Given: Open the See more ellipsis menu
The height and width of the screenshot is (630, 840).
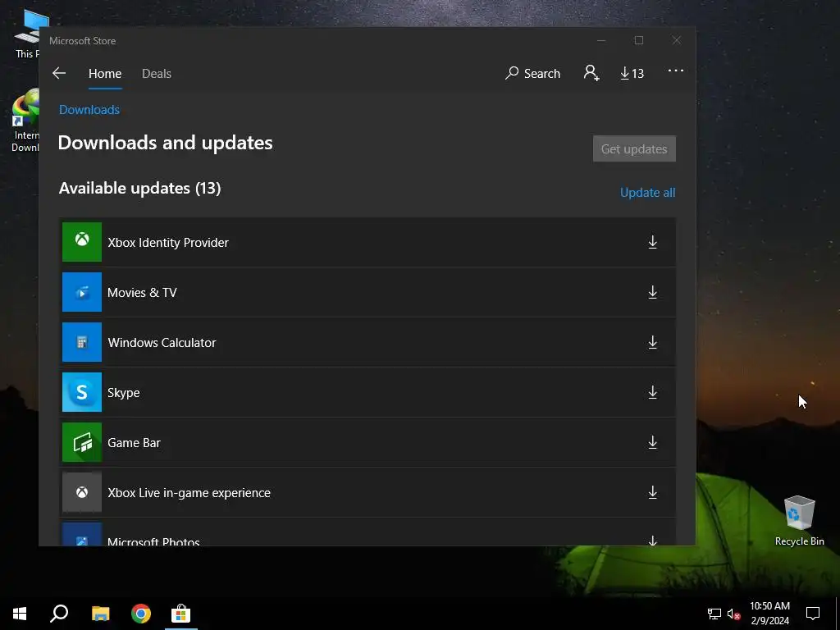Looking at the screenshot, I should coord(676,71).
